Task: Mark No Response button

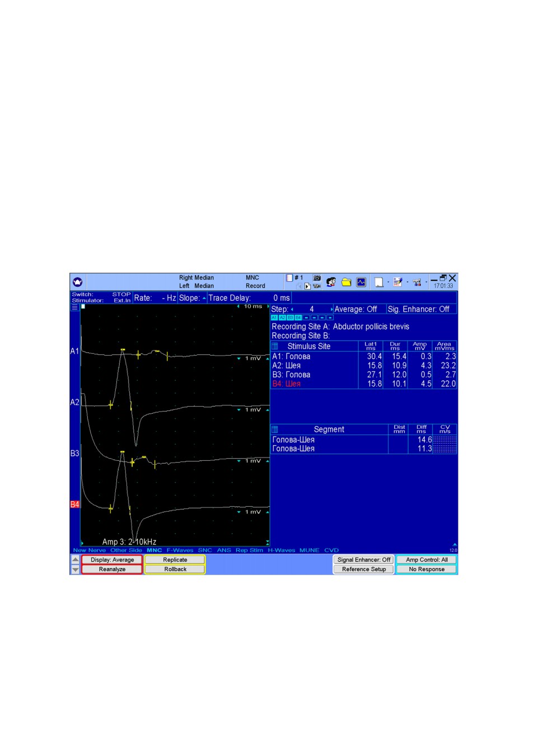Action: [x=427, y=569]
